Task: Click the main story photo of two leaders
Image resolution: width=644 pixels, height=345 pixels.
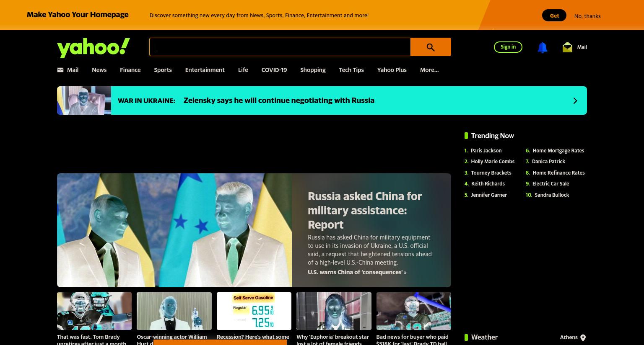Action: (x=174, y=230)
